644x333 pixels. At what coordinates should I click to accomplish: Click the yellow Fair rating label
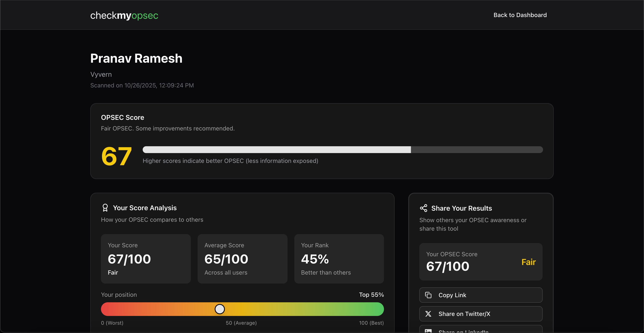coord(529,262)
